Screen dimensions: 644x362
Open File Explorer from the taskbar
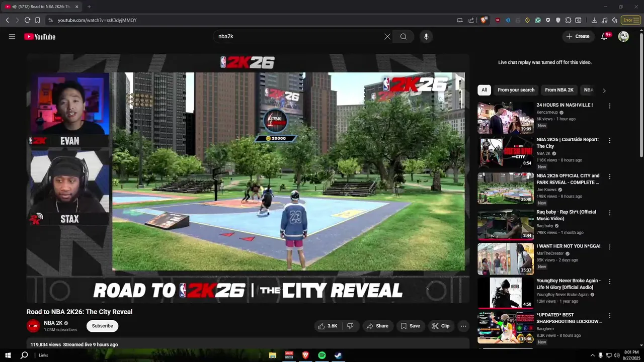272,355
